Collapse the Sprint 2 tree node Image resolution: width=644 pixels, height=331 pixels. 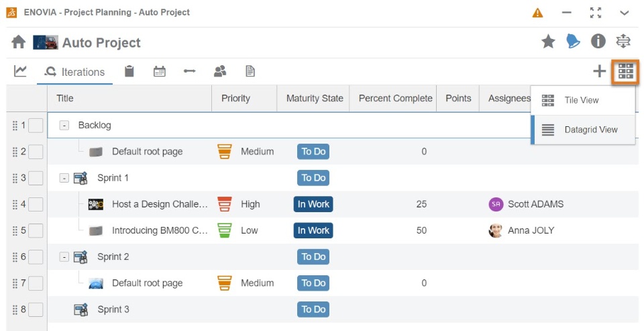click(x=64, y=256)
